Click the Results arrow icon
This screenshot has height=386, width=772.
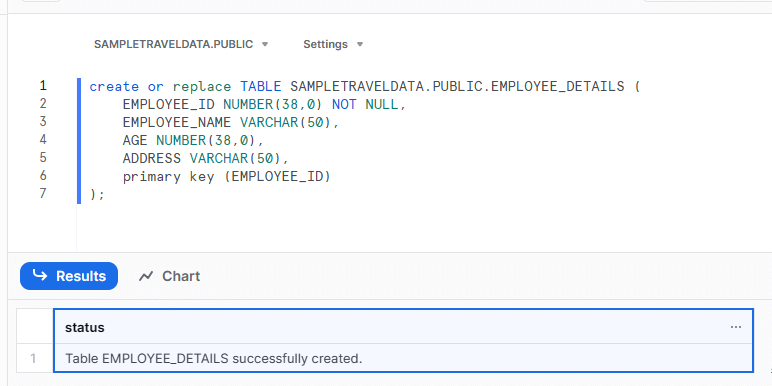[x=39, y=275]
